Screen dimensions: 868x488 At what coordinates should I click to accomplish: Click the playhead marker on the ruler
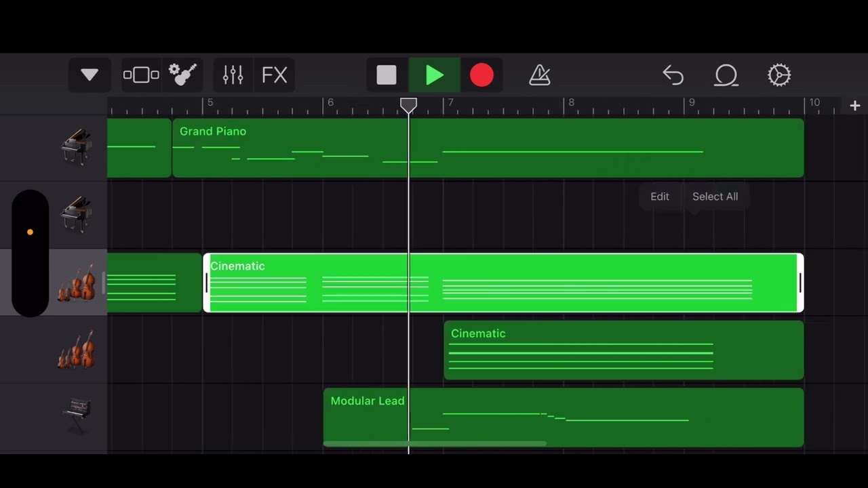click(408, 105)
